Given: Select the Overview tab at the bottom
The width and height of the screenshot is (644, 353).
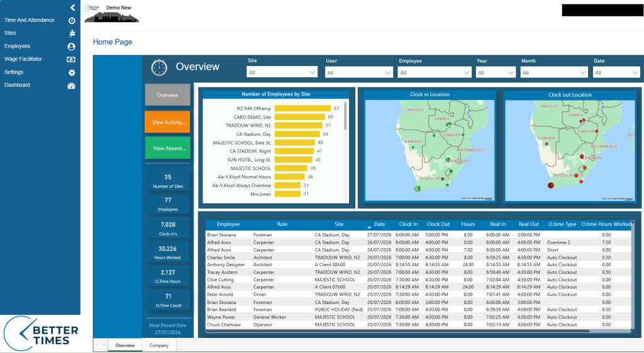Looking at the screenshot, I should (x=125, y=345).
